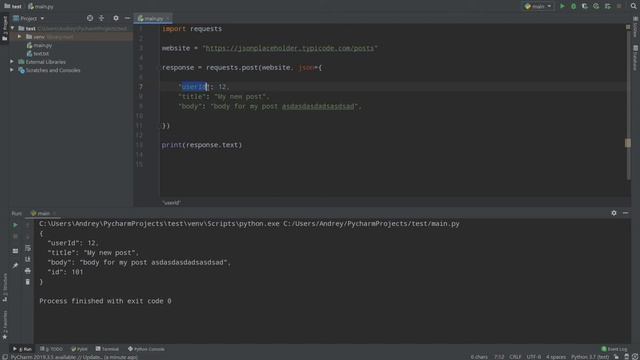
Task: Hide the Project panel with the minus icon
Action: [x=127, y=18]
